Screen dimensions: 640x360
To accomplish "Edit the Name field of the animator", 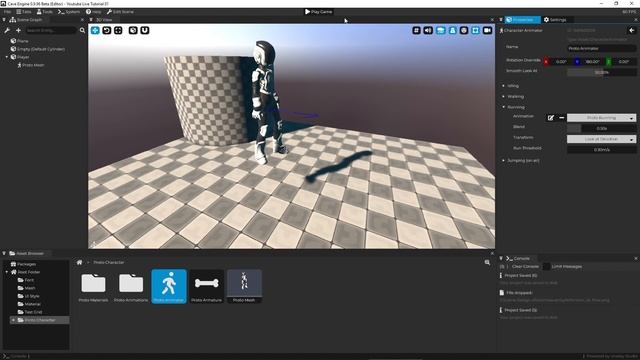I will tap(602, 48).
